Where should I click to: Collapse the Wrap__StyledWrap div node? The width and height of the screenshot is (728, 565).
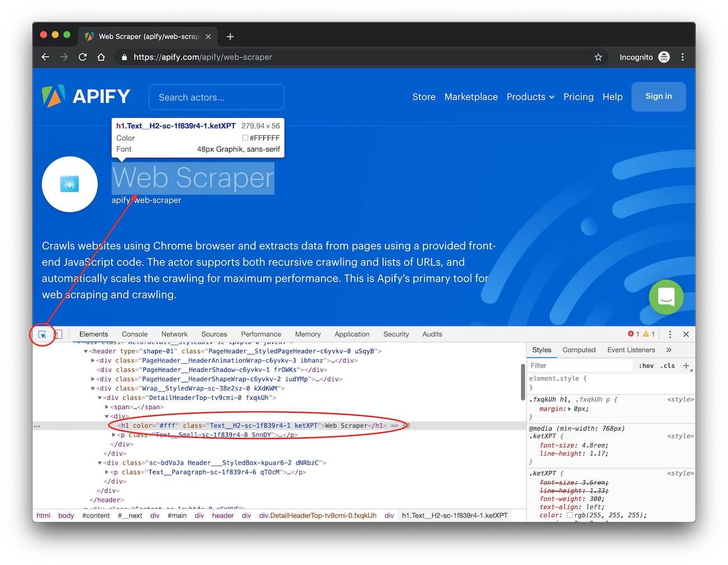(93, 389)
